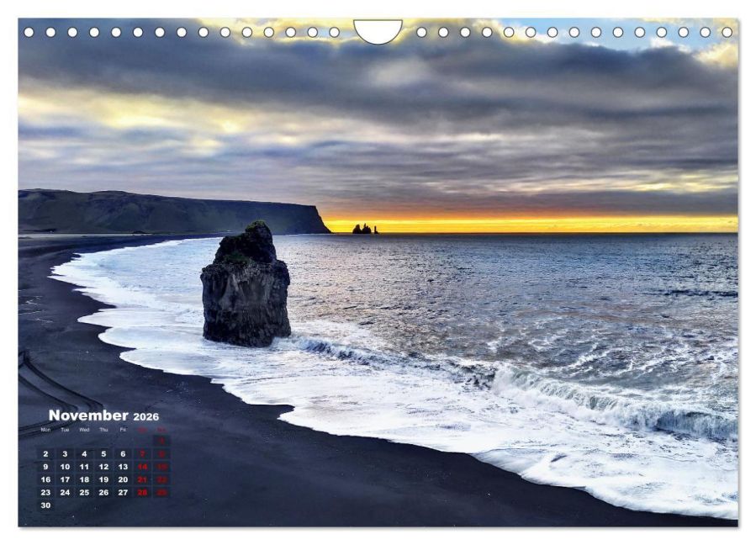Select date 6 in the calendar
The image size is (756, 545).
tap(123, 454)
